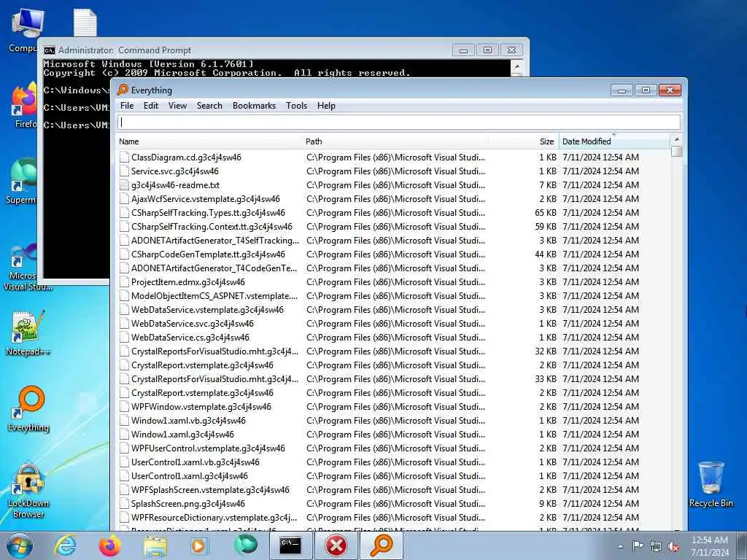The height and width of the screenshot is (560, 747).
Task: Select icon of ProjectItem.edmx.g3c4j4sw46
Action: click(124, 282)
